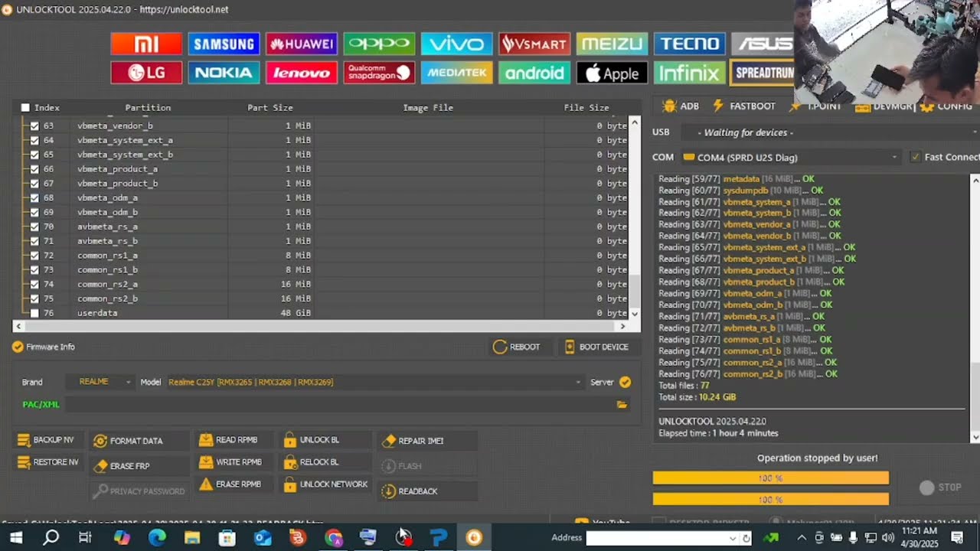Select the Apple brand logo
The width and height of the screenshot is (980, 551).
click(612, 73)
